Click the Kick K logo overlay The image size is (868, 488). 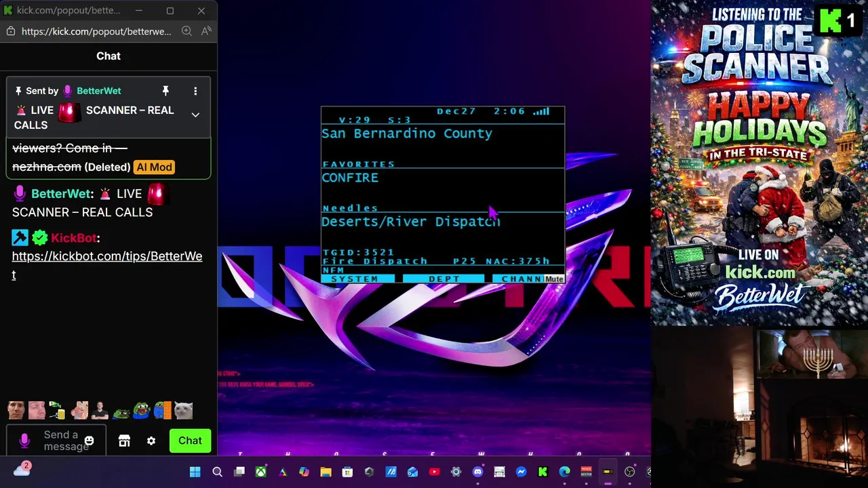tap(830, 21)
